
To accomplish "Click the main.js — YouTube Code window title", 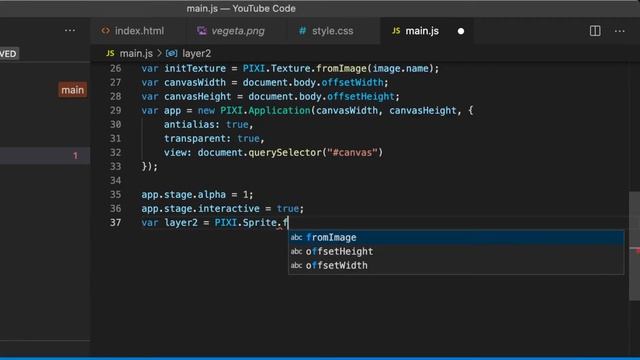I will coord(241,9).
